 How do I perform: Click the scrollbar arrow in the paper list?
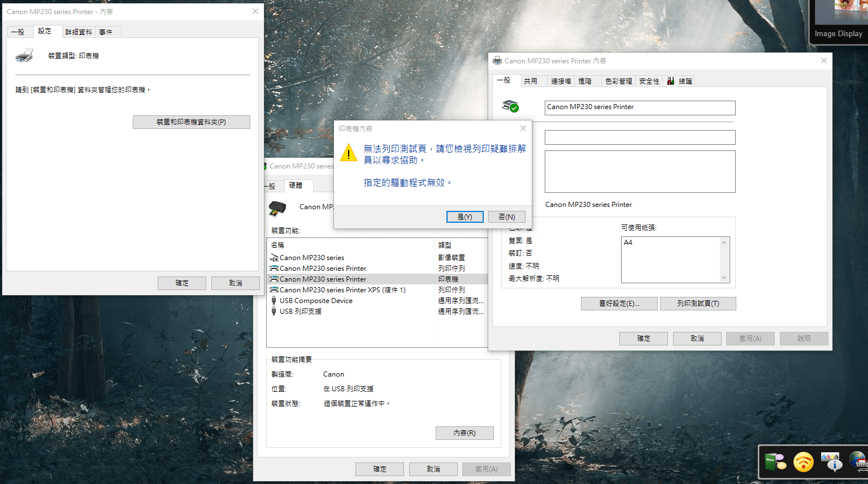724,243
